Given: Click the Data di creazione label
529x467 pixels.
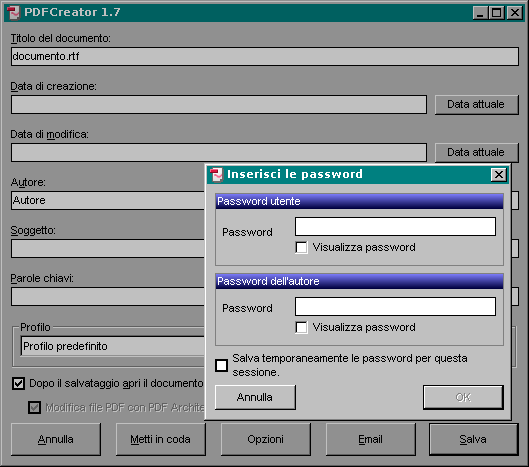Looking at the screenshot, I should (53, 86).
